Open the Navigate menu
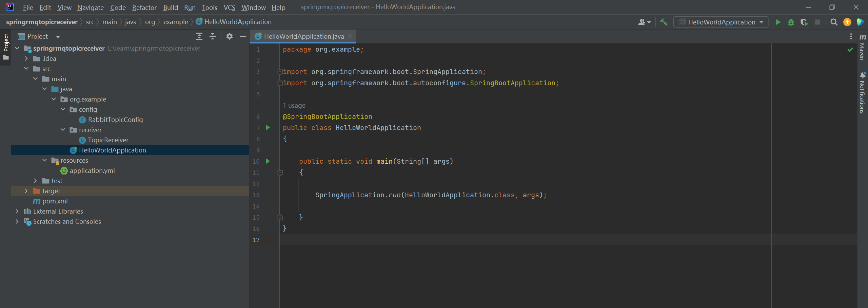Screen dimensions: 868x308 [91, 7]
